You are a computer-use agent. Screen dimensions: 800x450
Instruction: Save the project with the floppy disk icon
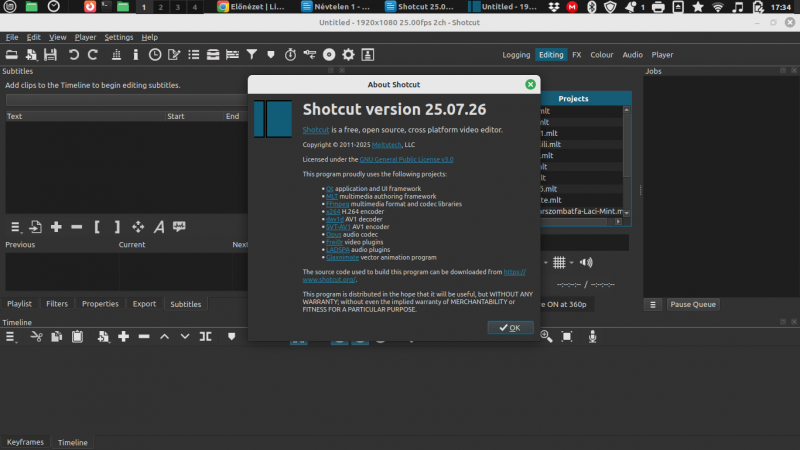point(50,55)
